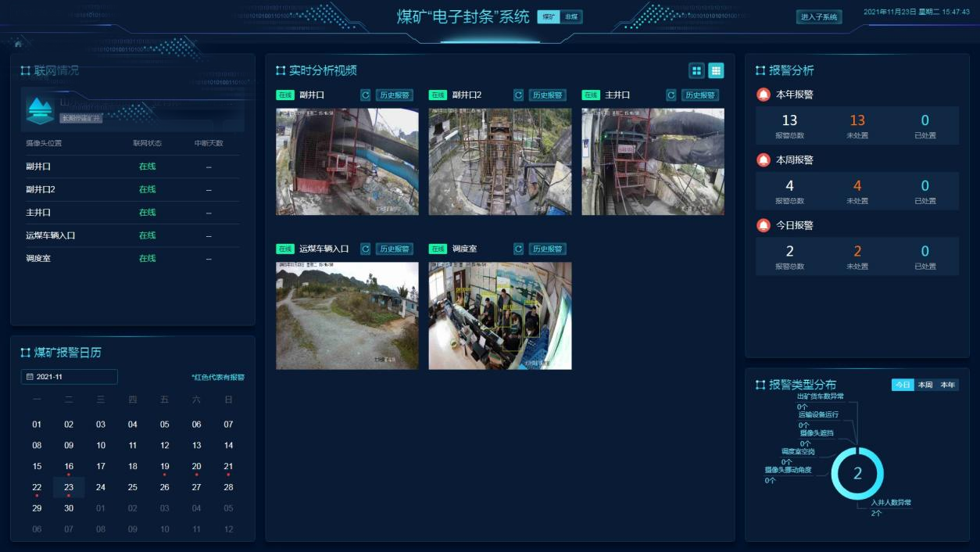980x552 pixels.
Task: Click the bell icon beside 本年报警
Action: coord(763,95)
